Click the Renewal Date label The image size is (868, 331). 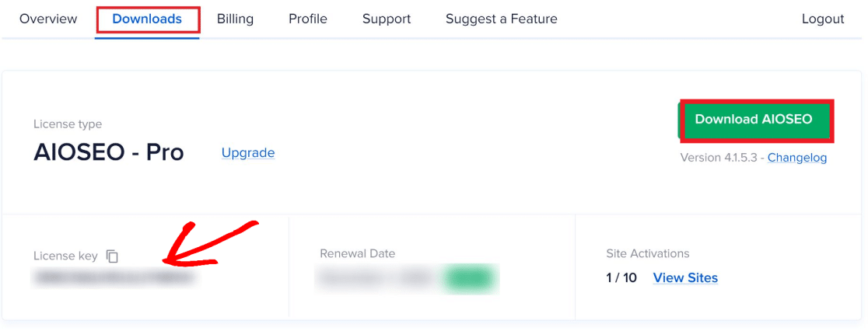pyautogui.click(x=357, y=253)
